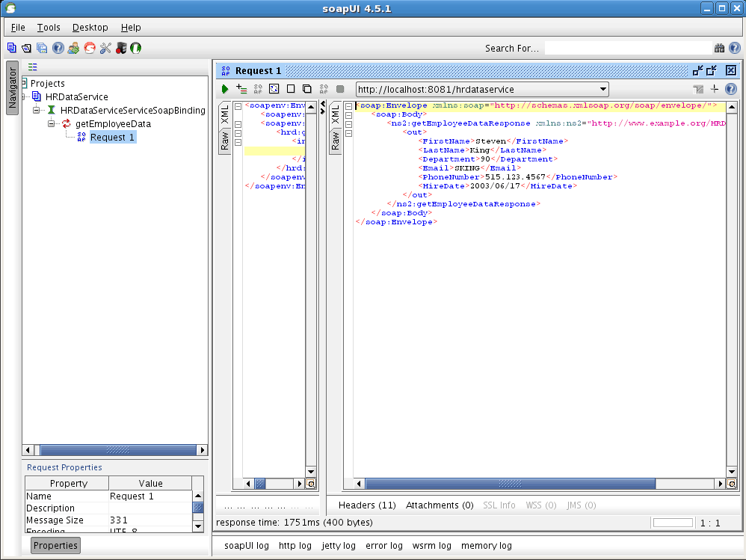Click the tab layout icon in request toolbar
Viewport: 746px width, 560px height.
(x=698, y=89)
